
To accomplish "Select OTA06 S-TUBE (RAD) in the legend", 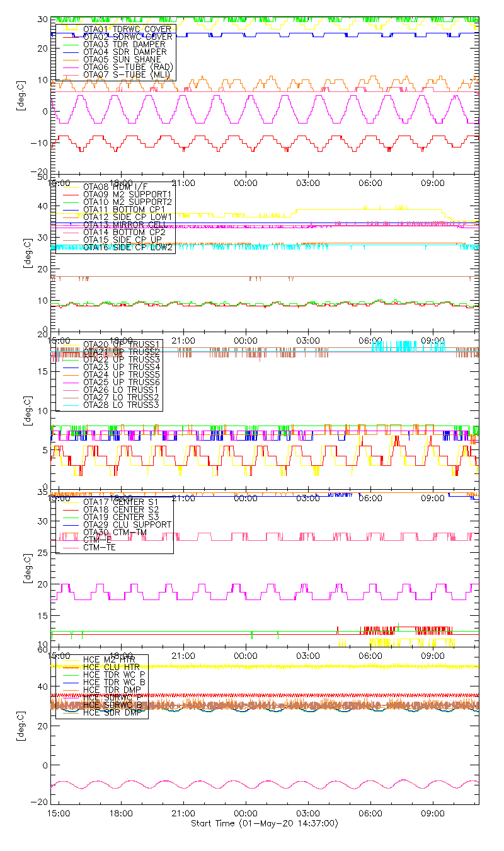I will click(x=128, y=67).
